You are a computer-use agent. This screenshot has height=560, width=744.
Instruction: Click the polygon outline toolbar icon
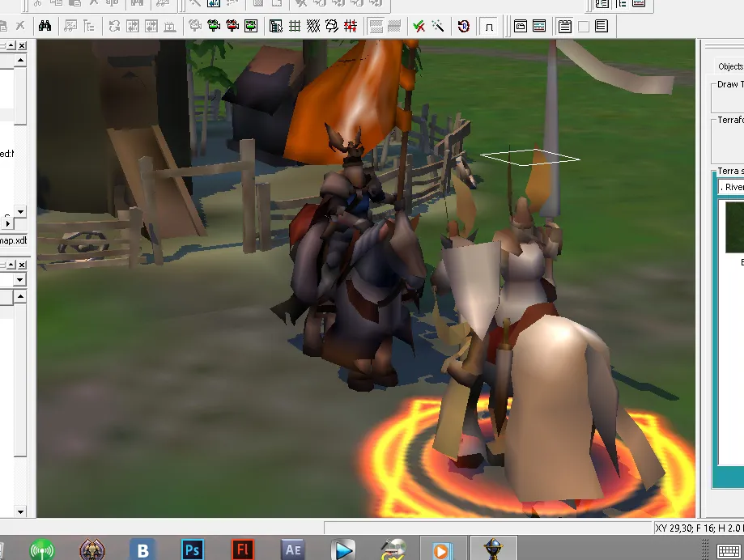(x=332, y=26)
